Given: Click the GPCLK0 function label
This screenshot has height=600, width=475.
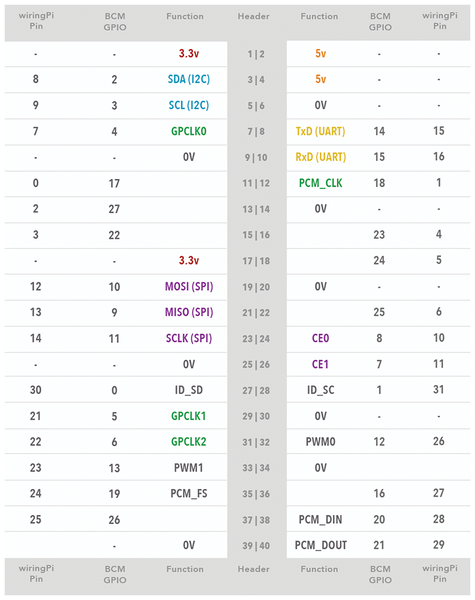Looking at the screenshot, I should (189, 131).
